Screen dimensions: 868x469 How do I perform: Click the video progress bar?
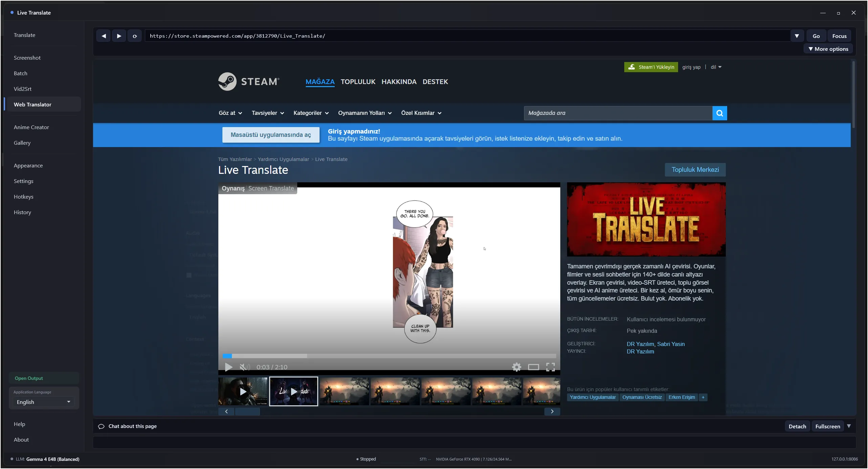(x=389, y=356)
